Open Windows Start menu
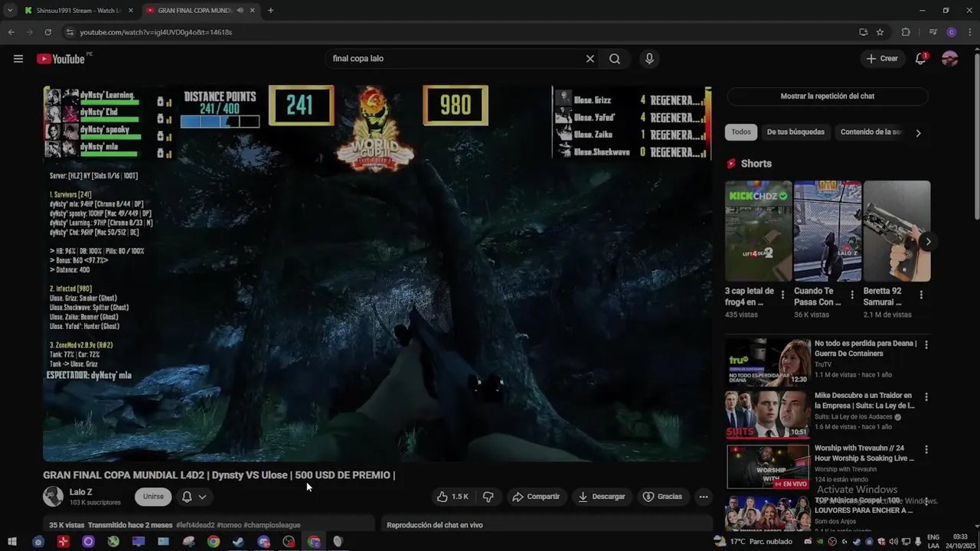980x551 pixels. 12,542
